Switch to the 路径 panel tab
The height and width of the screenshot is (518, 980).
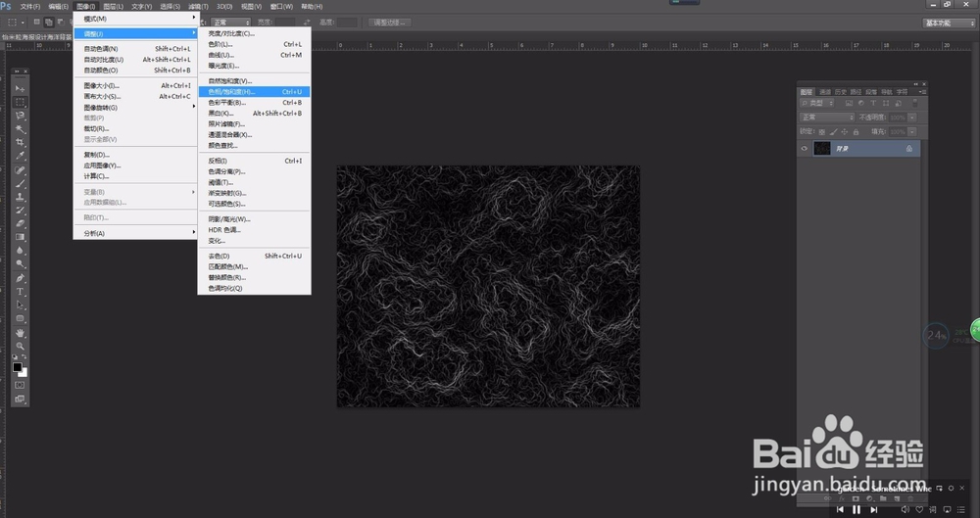(x=856, y=92)
